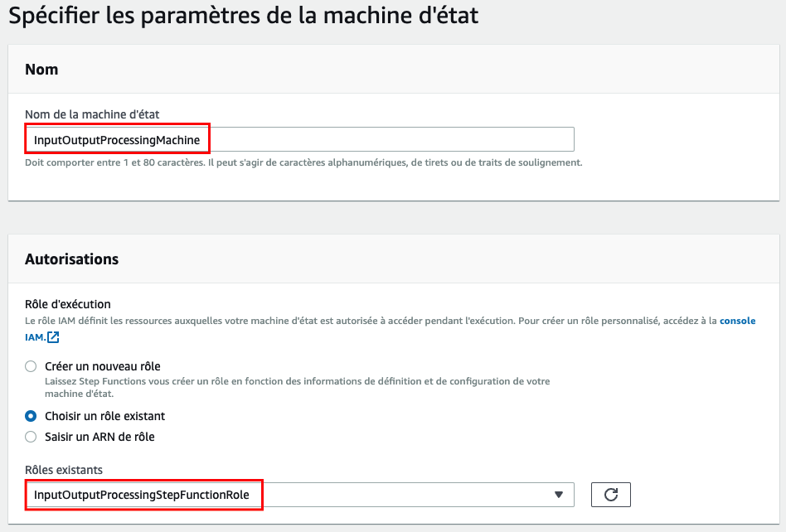Select the Créer un nouveau rôle option
The width and height of the screenshot is (786, 532).
31,366
